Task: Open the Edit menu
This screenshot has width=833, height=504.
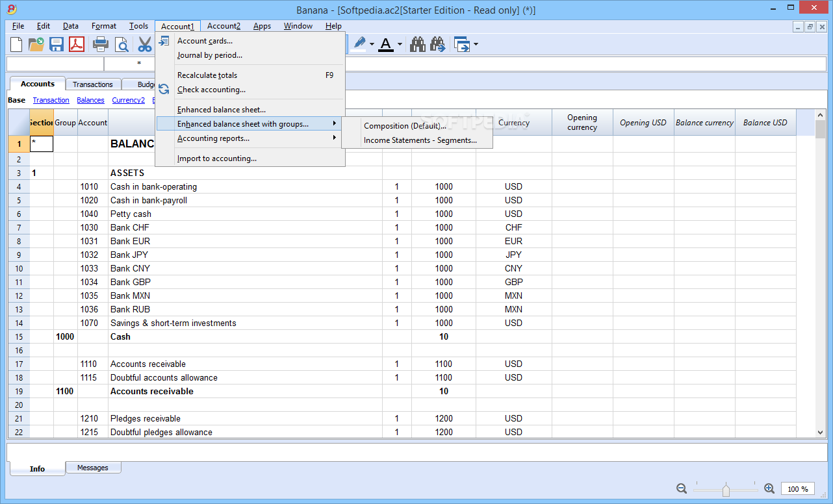Action: (44, 26)
